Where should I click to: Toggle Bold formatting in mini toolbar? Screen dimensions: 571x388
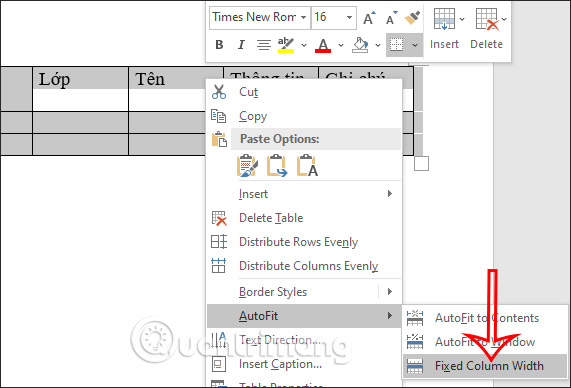[219, 45]
